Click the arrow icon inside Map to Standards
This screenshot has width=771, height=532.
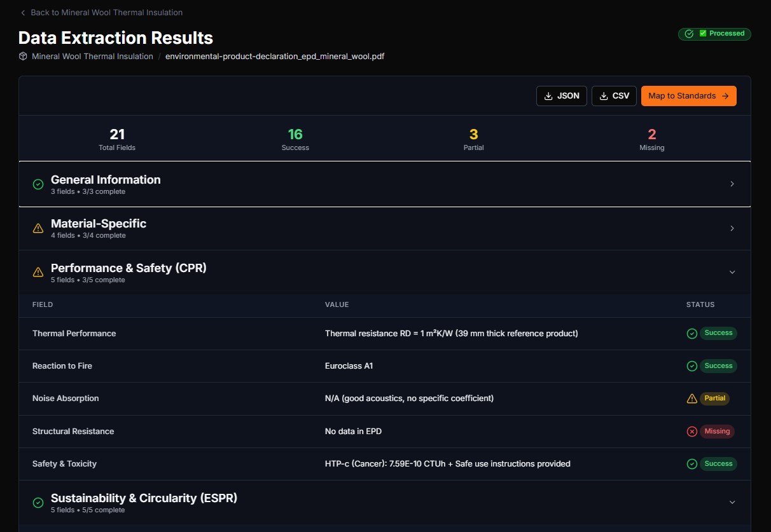[725, 96]
